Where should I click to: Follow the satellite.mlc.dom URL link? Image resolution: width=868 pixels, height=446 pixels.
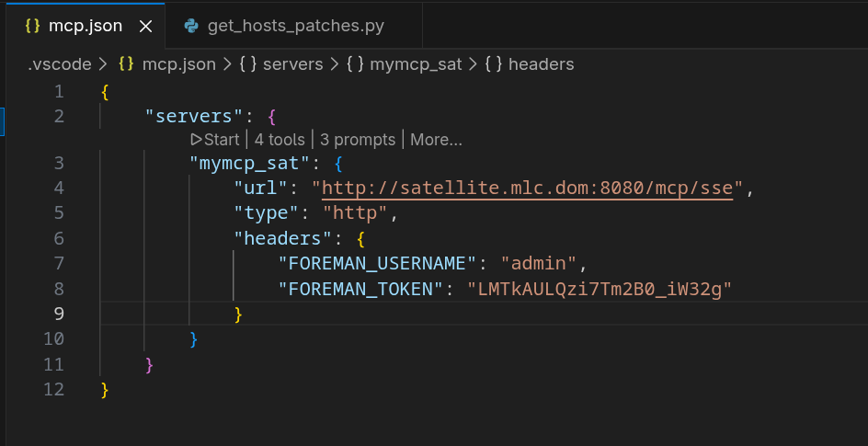click(x=527, y=189)
